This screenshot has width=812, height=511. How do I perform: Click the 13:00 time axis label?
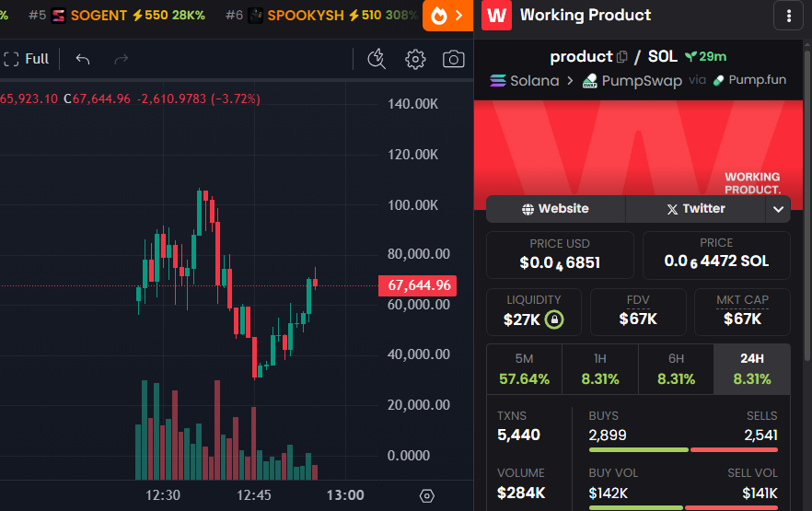[345, 495]
